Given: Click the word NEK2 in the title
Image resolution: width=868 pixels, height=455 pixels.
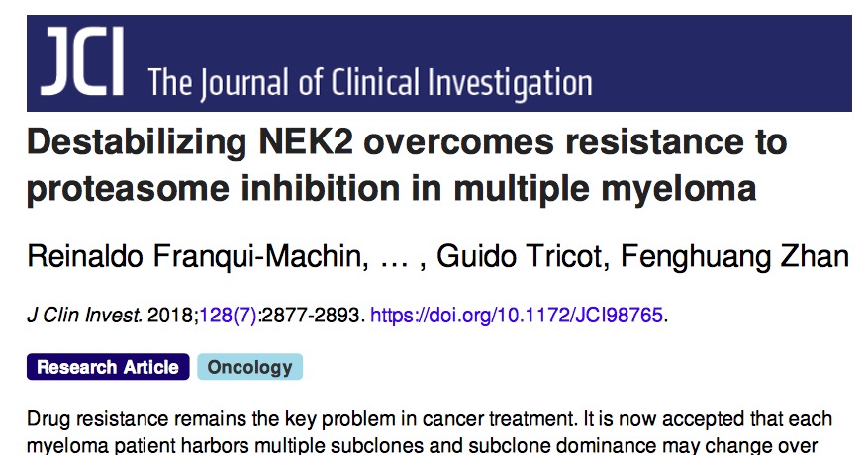Looking at the screenshot, I should click(x=306, y=141).
